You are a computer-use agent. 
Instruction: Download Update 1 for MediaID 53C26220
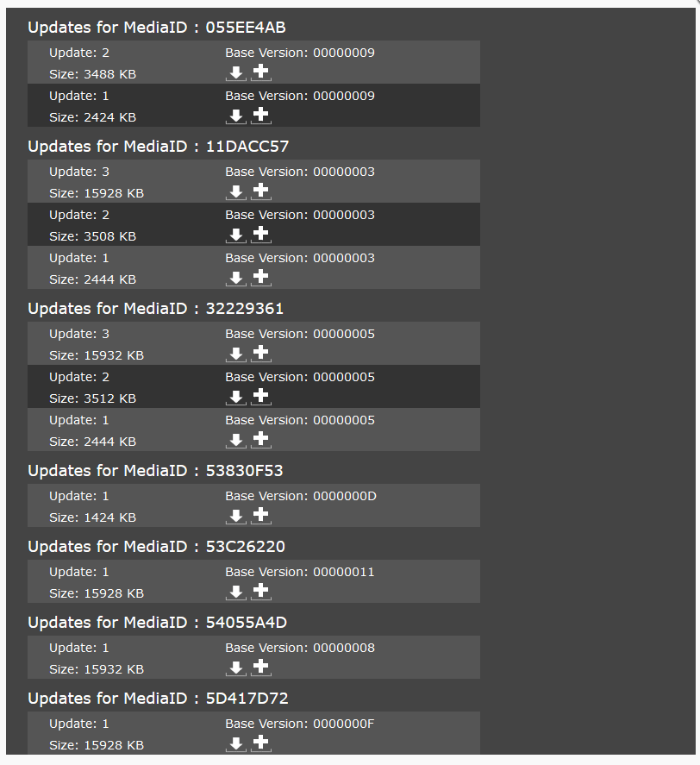[x=235, y=593]
